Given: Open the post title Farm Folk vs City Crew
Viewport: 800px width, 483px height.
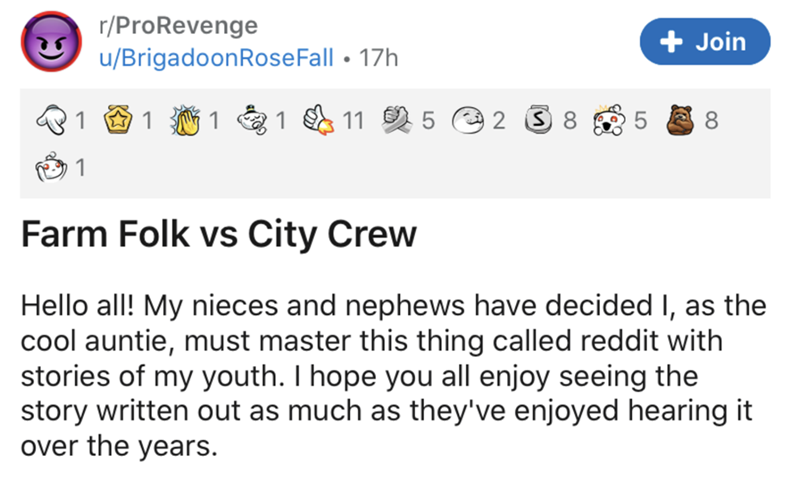Looking at the screenshot, I should 218,236.
